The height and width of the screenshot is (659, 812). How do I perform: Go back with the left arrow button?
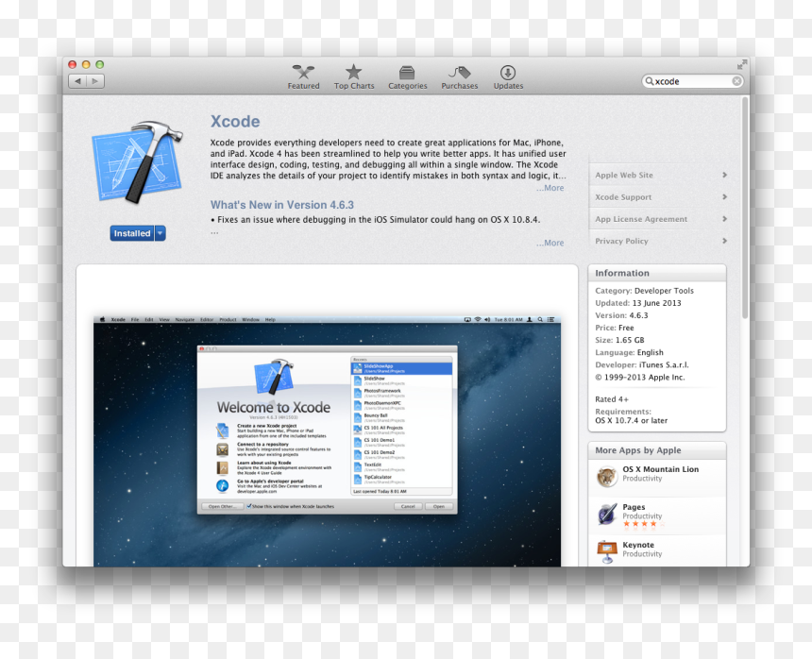(x=77, y=81)
